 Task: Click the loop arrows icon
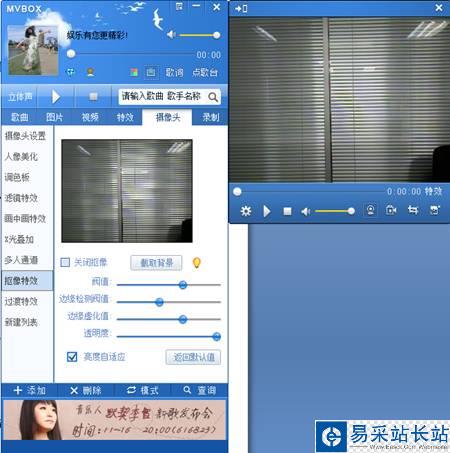coord(413,210)
